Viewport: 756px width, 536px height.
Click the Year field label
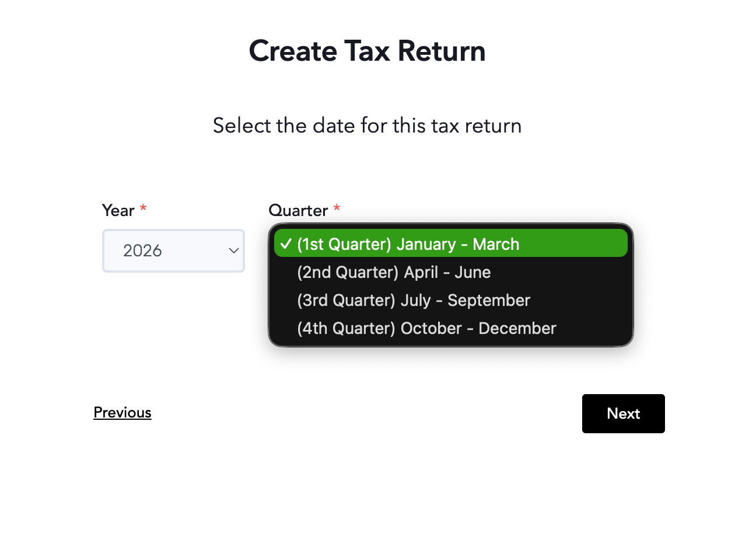(x=118, y=210)
